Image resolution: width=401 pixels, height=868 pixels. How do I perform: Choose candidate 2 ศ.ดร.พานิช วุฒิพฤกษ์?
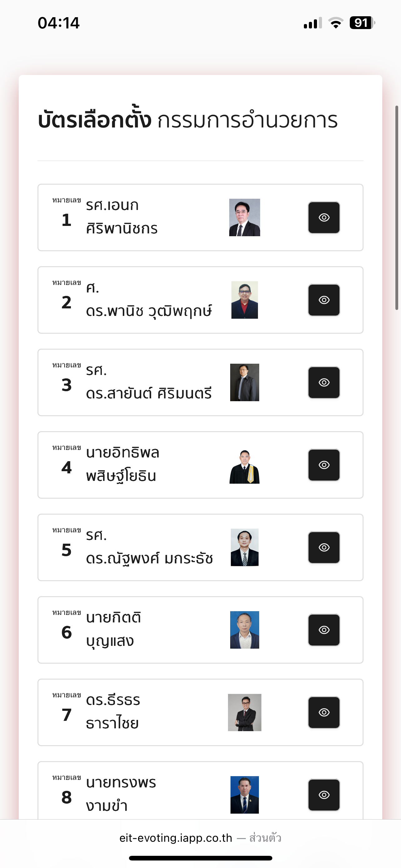[x=200, y=300]
